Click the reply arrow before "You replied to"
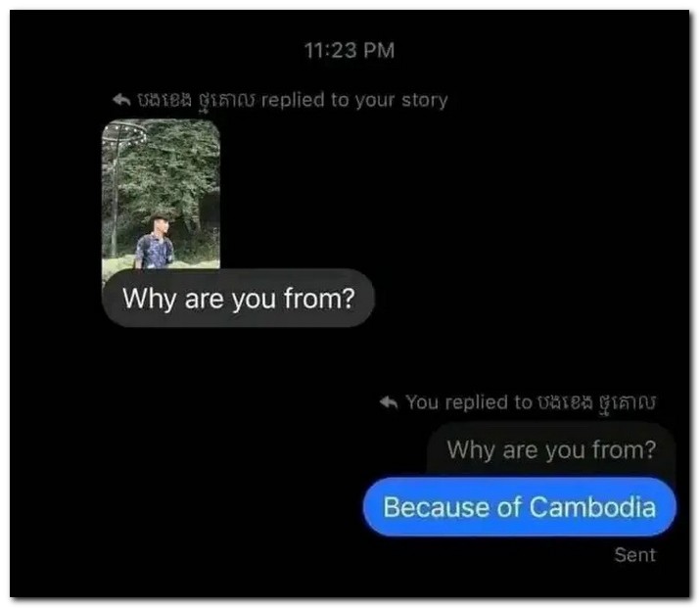This screenshot has height=608, width=700. tap(389, 402)
